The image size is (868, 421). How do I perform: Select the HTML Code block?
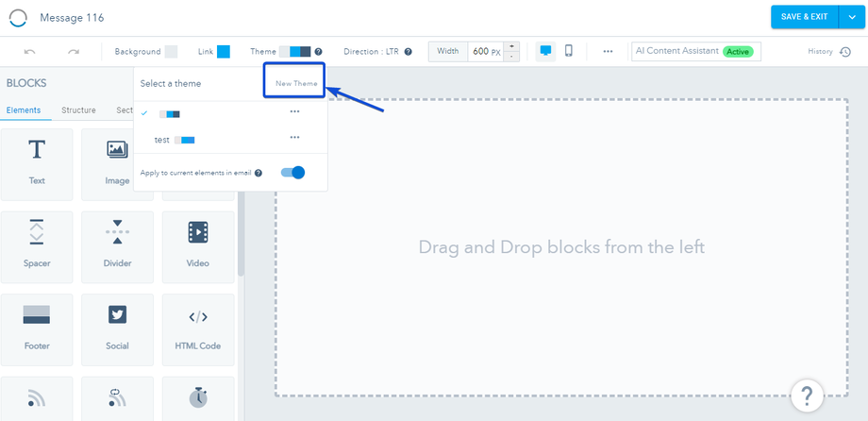[197, 329]
